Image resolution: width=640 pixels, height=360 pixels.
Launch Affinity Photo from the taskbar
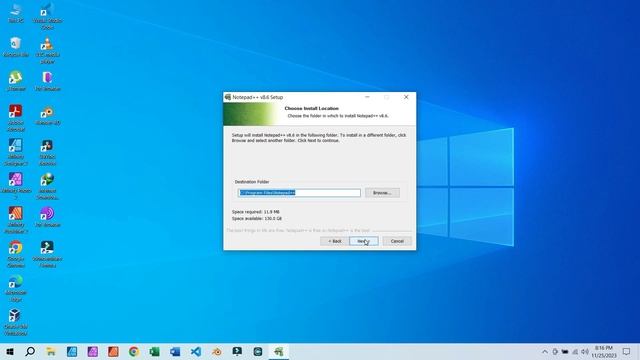(x=93, y=351)
